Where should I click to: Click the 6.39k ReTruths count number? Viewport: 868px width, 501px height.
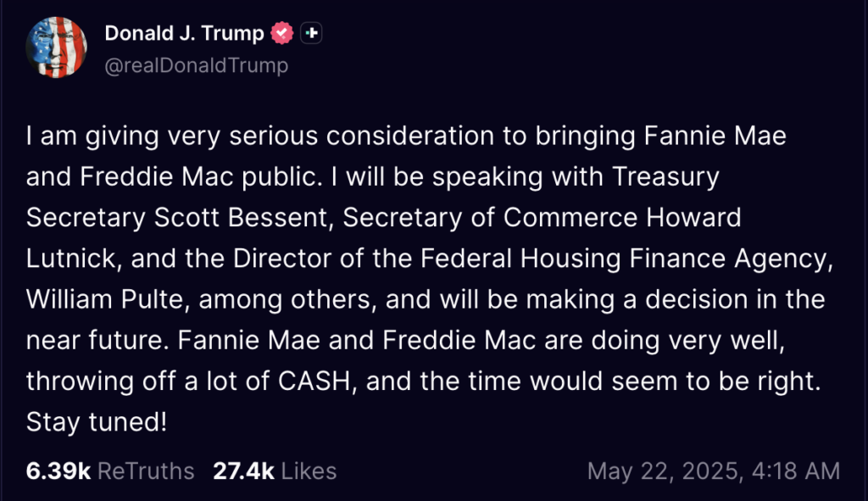(58, 471)
